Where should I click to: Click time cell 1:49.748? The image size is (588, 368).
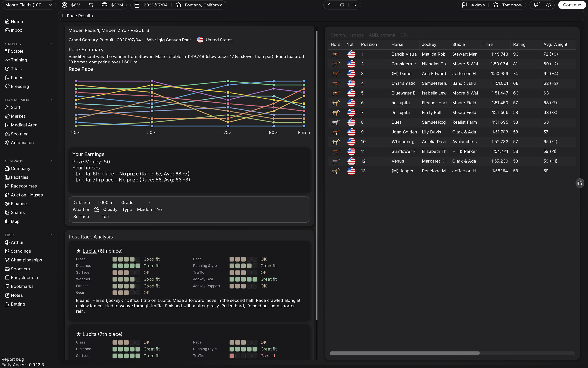click(x=499, y=54)
